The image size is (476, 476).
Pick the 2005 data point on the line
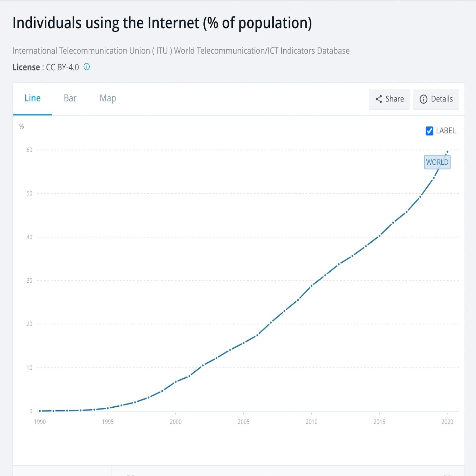pyautogui.click(x=244, y=343)
